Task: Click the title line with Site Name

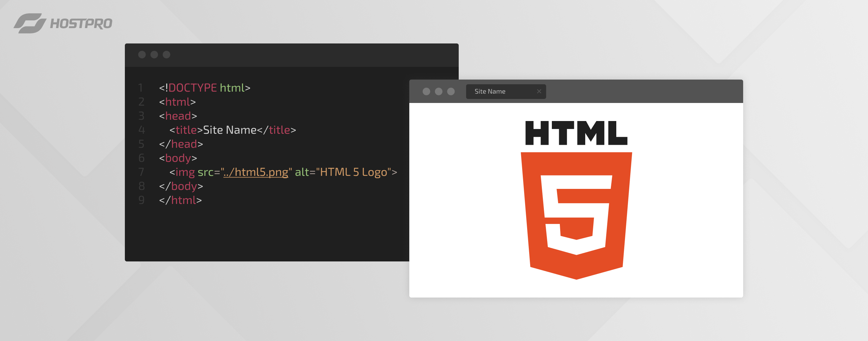Action: (x=232, y=130)
